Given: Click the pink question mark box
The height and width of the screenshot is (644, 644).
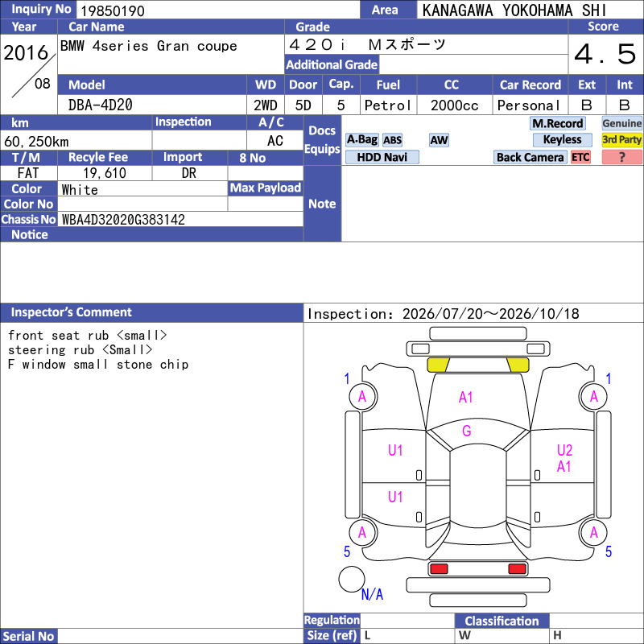Looking at the screenshot, I should pos(621,157).
